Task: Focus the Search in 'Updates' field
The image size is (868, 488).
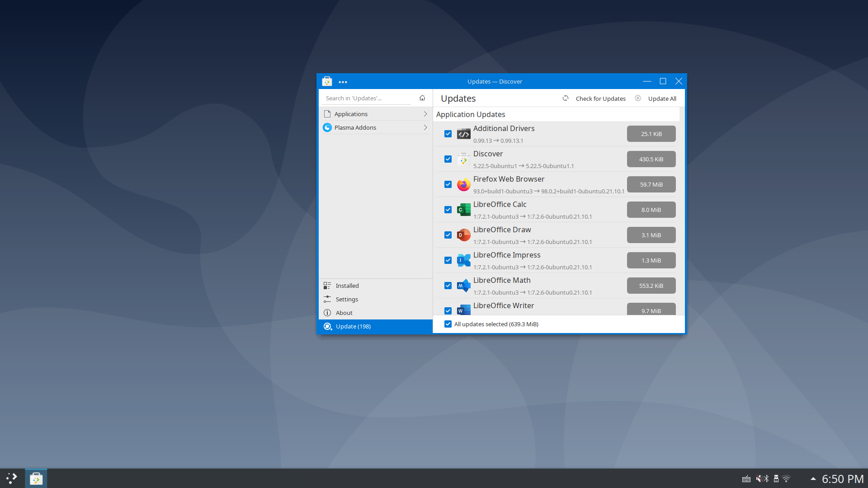Action: pos(367,98)
